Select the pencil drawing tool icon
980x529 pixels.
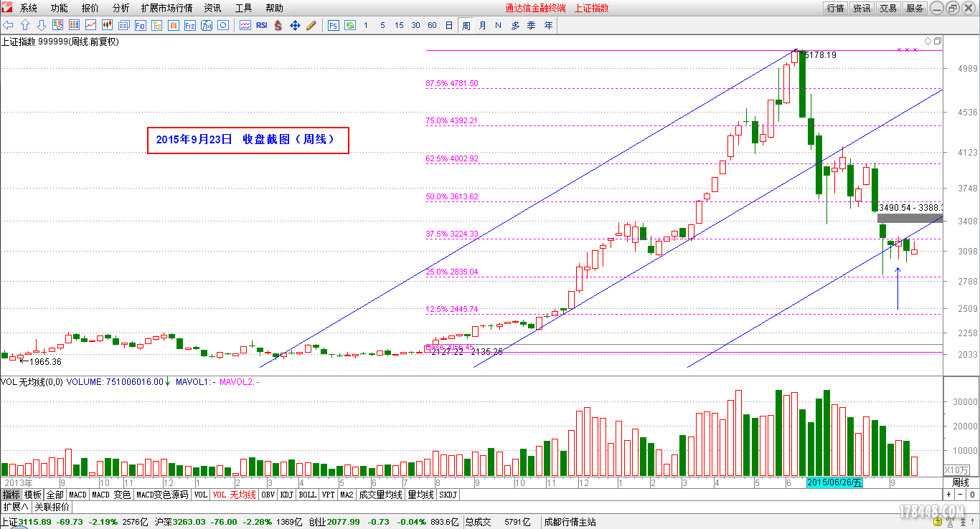coord(311,25)
